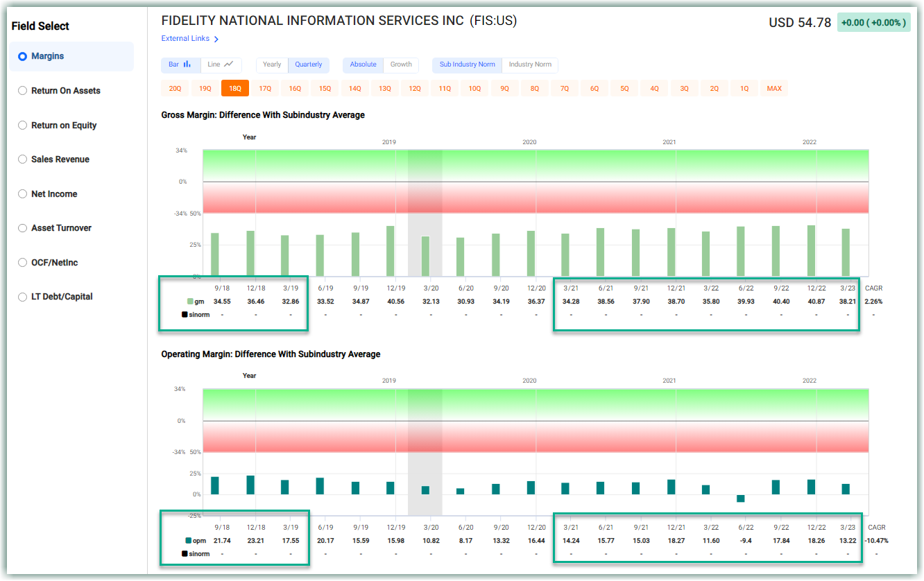The height and width of the screenshot is (581, 924).
Task: Click the active 18Q period button
Action: pos(235,89)
